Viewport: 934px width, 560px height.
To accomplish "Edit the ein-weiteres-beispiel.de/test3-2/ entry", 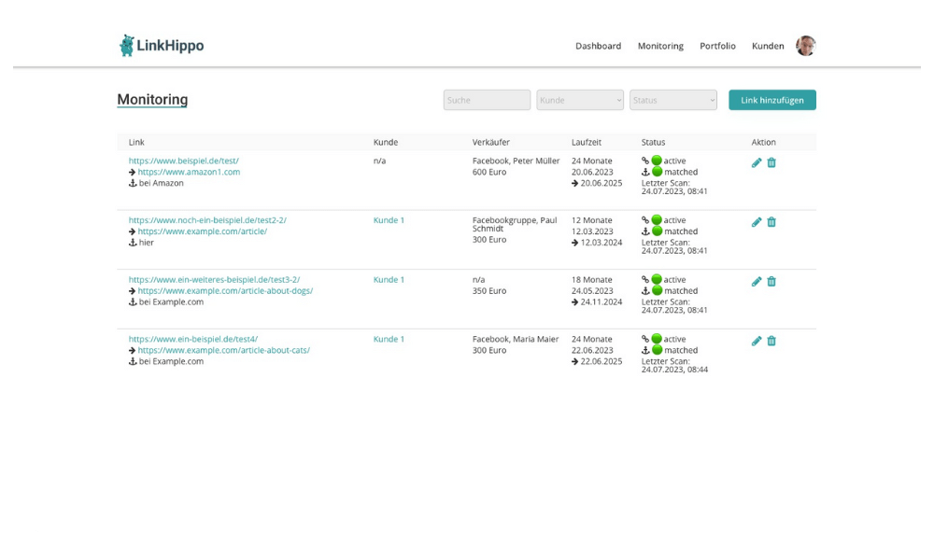I will [757, 281].
